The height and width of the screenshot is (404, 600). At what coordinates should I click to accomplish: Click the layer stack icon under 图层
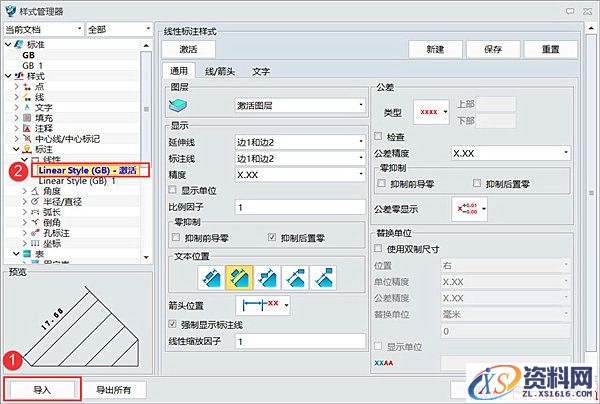click(x=178, y=106)
